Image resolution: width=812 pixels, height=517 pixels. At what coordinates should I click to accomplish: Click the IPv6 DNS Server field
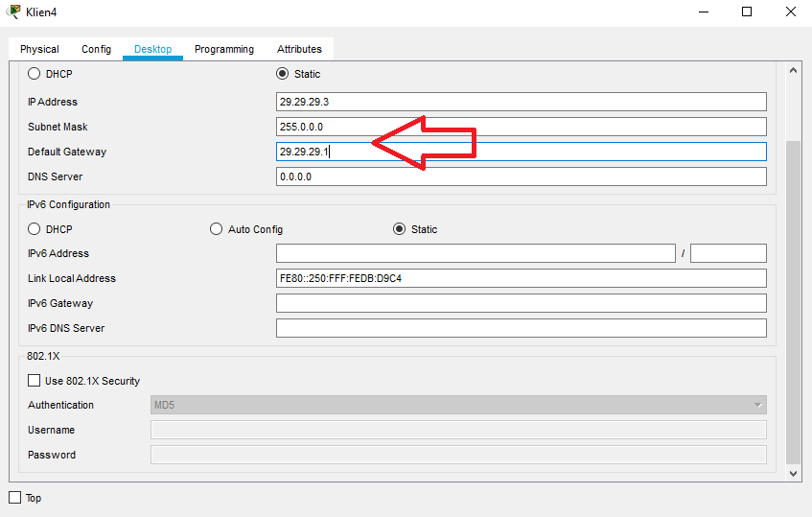(x=521, y=328)
